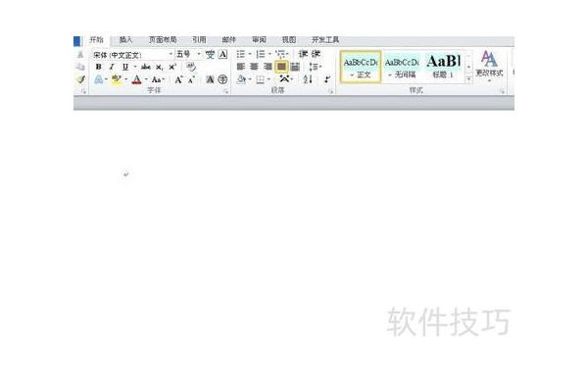Switch to the 视图 tab
This screenshot has height=392, width=588.
tap(289, 40)
